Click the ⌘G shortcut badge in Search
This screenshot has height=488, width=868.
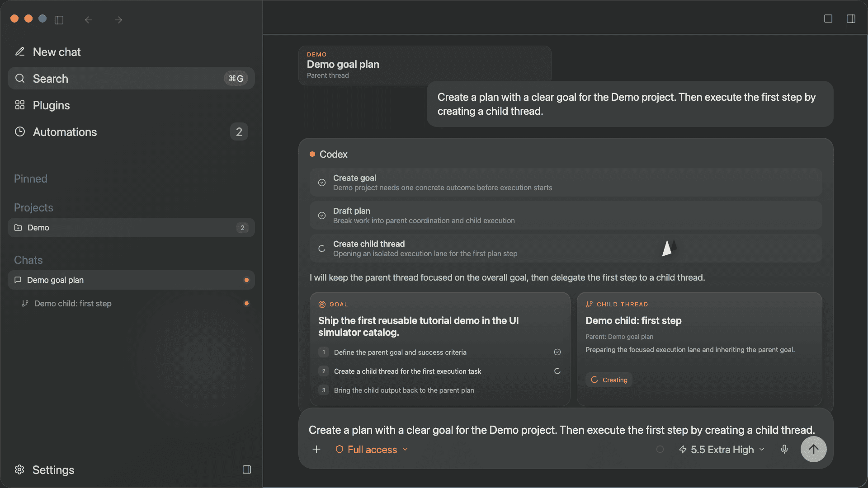pos(236,78)
